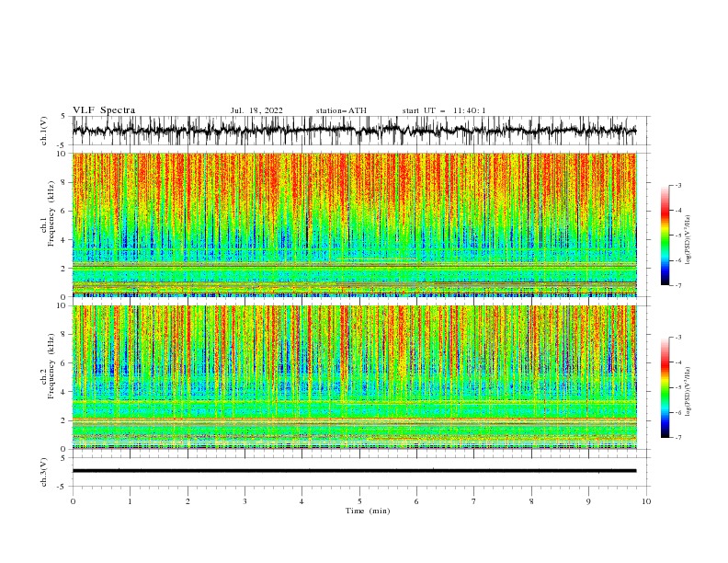Click the "Time (min)" axis label

(368, 511)
